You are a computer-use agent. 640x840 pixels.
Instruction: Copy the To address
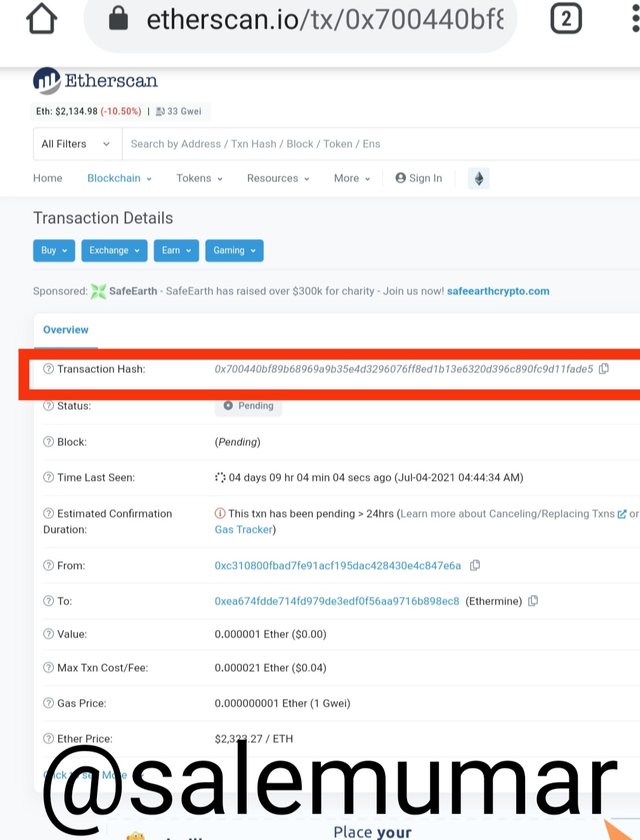533,601
